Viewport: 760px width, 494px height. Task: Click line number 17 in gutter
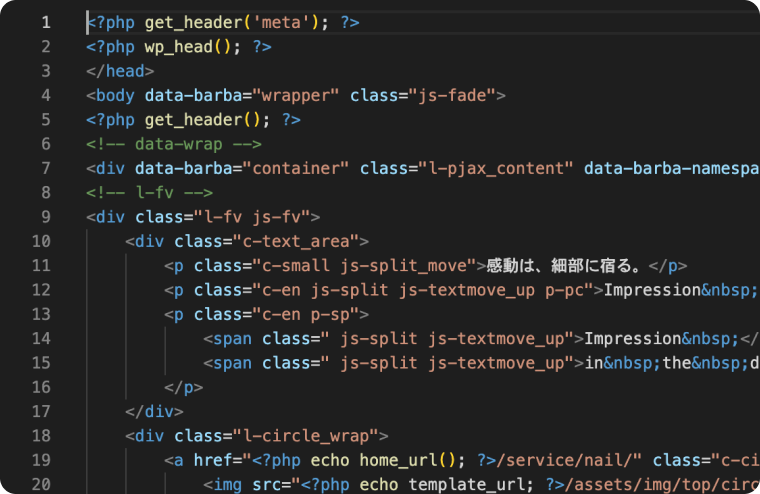tap(41, 411)
